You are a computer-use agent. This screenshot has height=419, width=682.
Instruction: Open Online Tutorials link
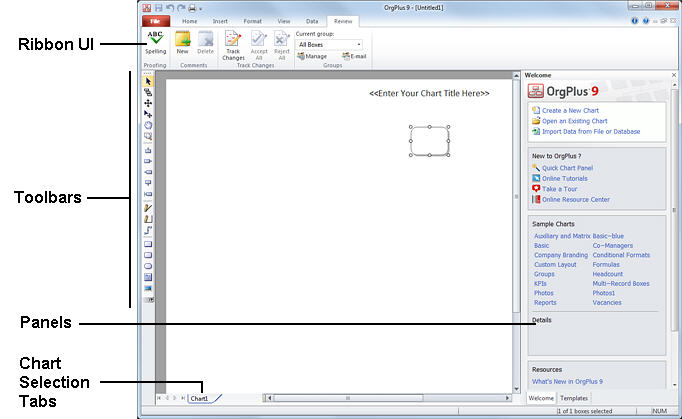click(x=565, y=178)
